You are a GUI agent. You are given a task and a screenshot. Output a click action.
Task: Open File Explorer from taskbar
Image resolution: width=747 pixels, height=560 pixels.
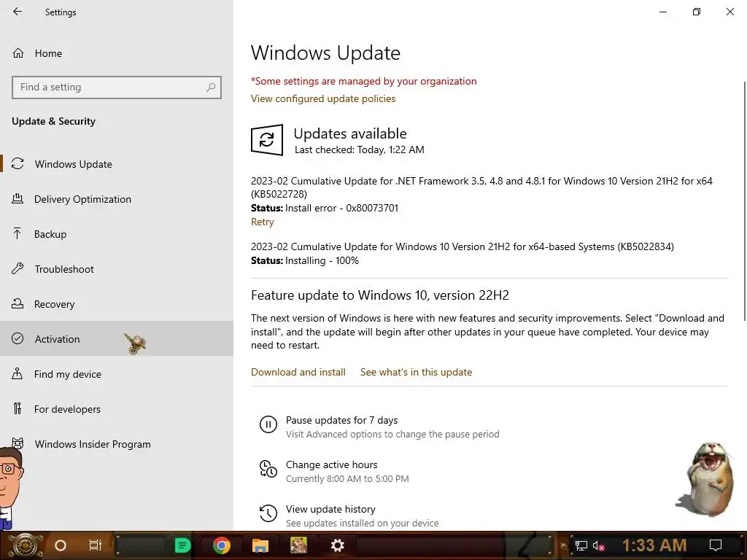[x=260, y=545]
